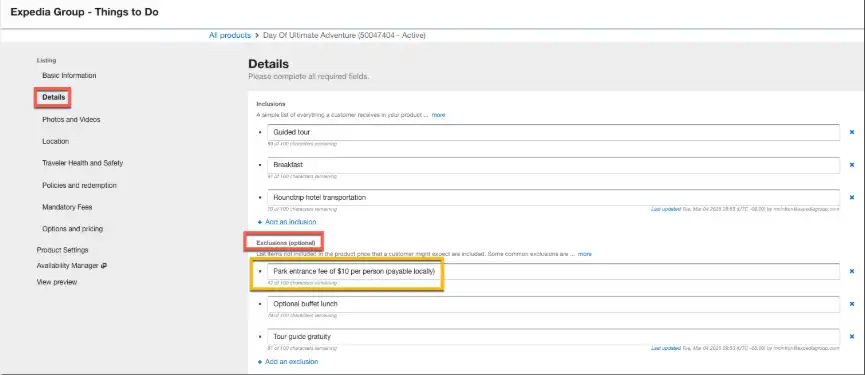865x375 pixels.
Task: Click View preview in sidebar
Action: [57, 282]
